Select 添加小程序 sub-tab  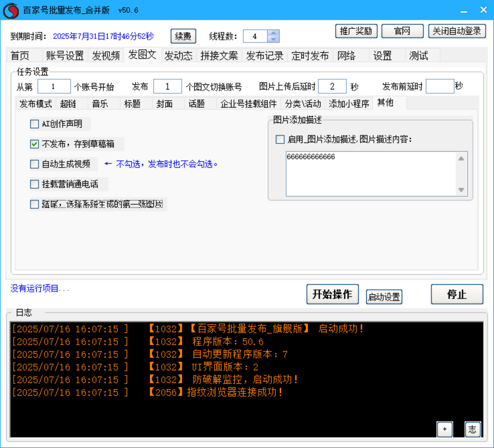tap(349, 103)
